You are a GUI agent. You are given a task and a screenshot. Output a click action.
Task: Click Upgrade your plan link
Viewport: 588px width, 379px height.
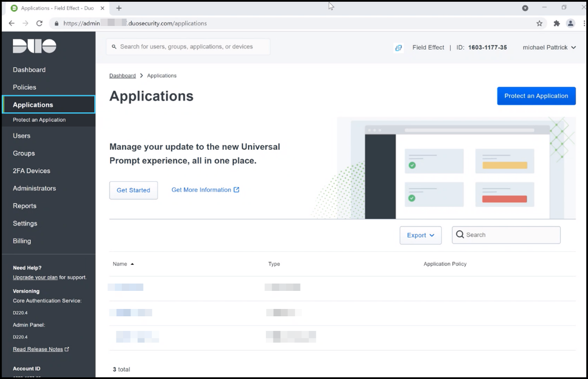[x=35, y=277]
